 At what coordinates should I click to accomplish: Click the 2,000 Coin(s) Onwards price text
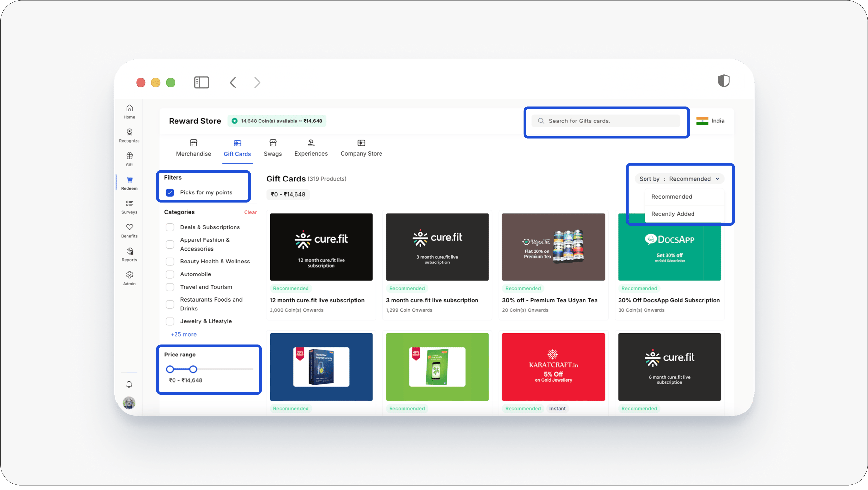click(x=296, y=310)
